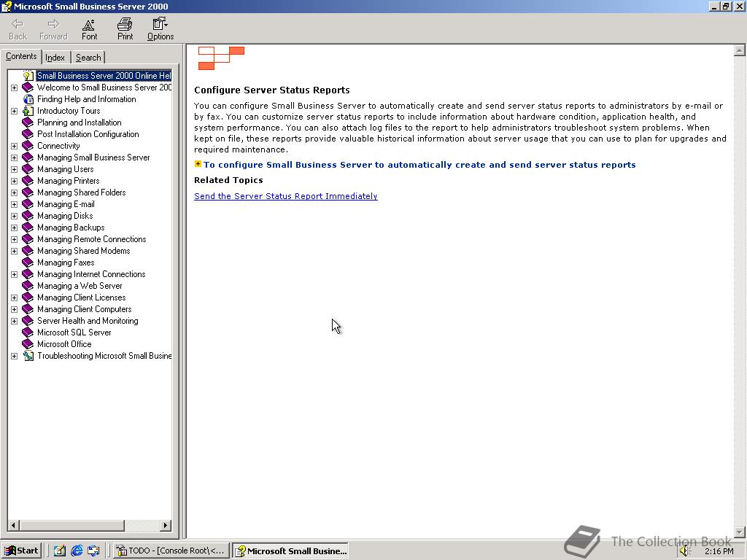Expand Managing Client Licenses node
Image resolution: width=747 pixels, height=560 pixels.
(x=15, y=297)
